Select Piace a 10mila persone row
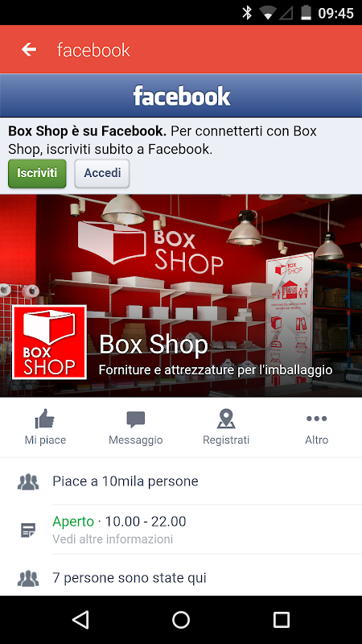Screen dimensions: 362x644 tap(181, 481)
